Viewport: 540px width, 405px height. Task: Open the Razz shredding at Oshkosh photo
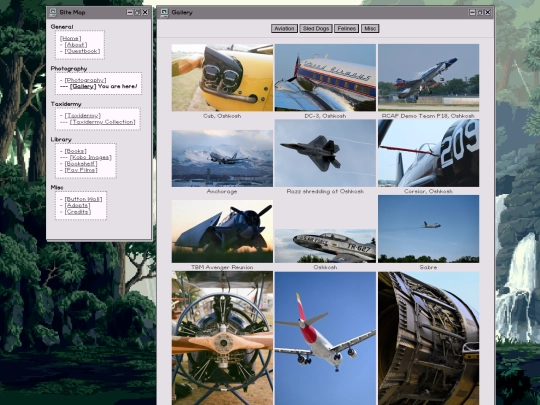(325, 153)
